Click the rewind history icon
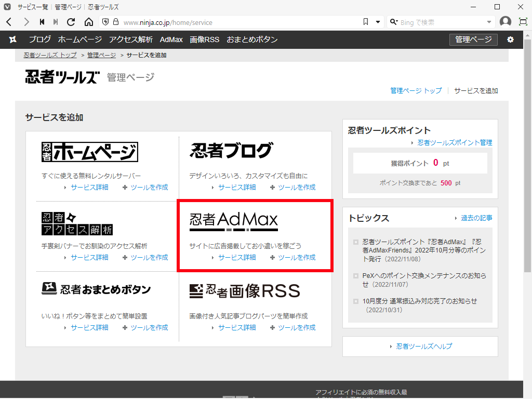The height and width of the screenshot is (399, 532). [x=42, y=22]
